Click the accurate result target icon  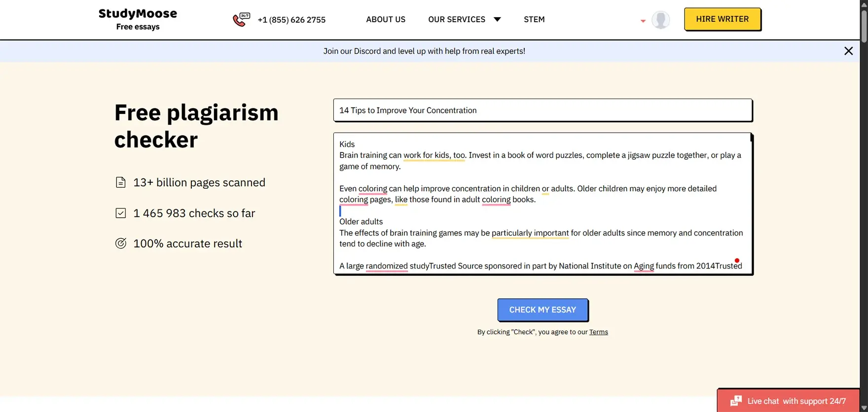[x=121, y=243]
